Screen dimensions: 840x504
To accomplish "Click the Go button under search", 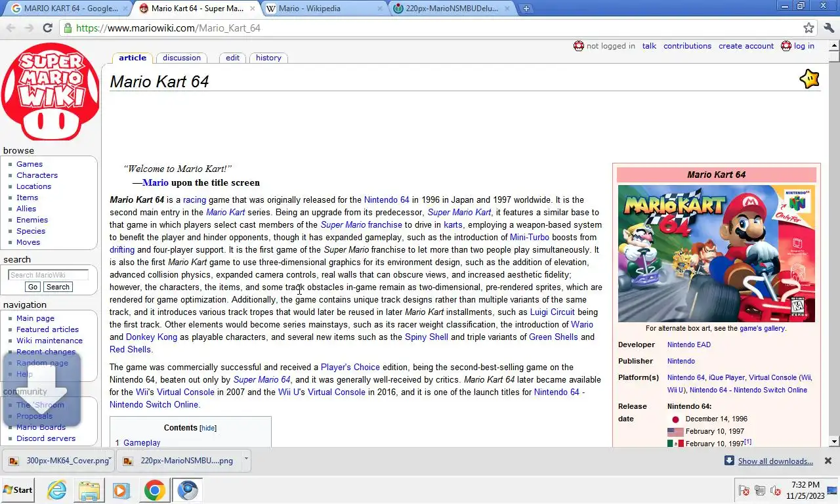I will pyautogui.click(x=32, y=287).
